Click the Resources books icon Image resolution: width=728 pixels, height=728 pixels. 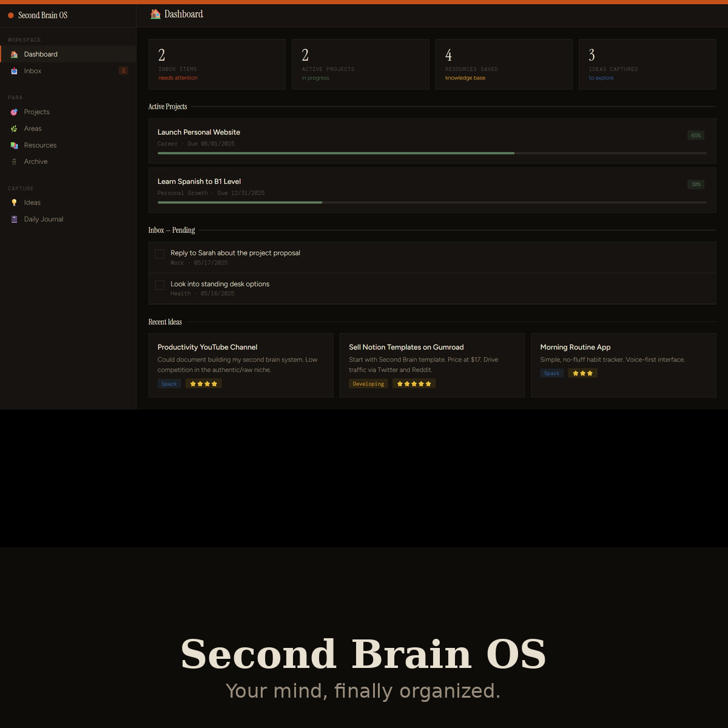pos(14,146)
